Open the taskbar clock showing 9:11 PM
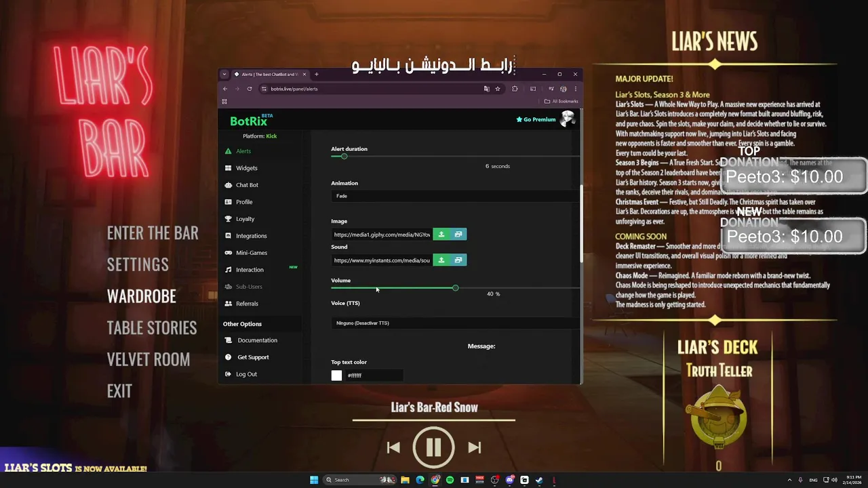Viewport: 868px width, 488px height. [852, 480]
